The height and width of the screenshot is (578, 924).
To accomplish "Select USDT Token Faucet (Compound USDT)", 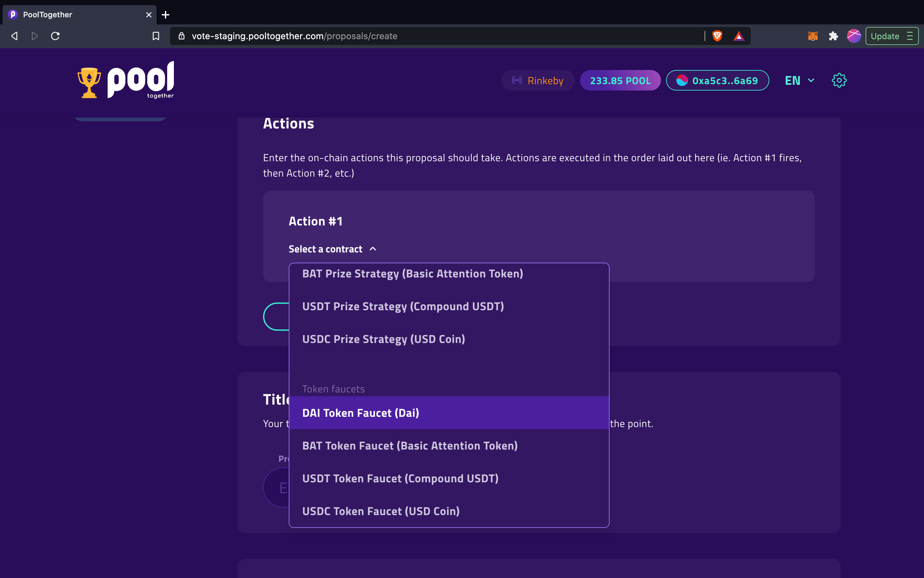I will click(449, 478).
